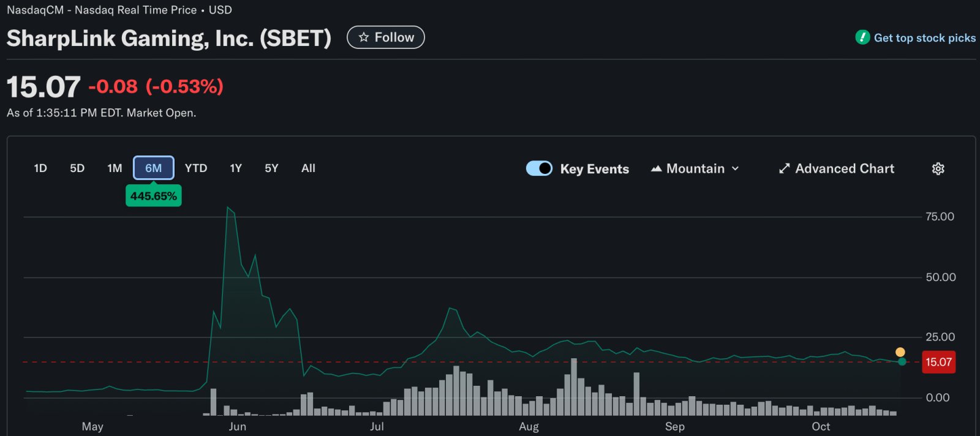This screenshot has height=436, width=980.
Task: Switch to the 5D range
Action: [x=77, y=168]
